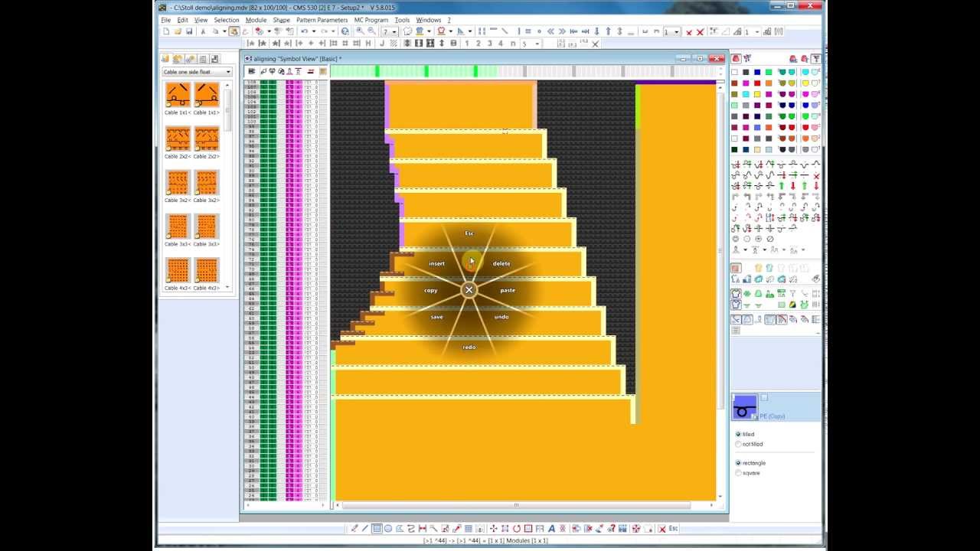Open the value 1 dropdown at toolbar far right
The width and height of the screenshot is (980, 551).
[752, 31]
